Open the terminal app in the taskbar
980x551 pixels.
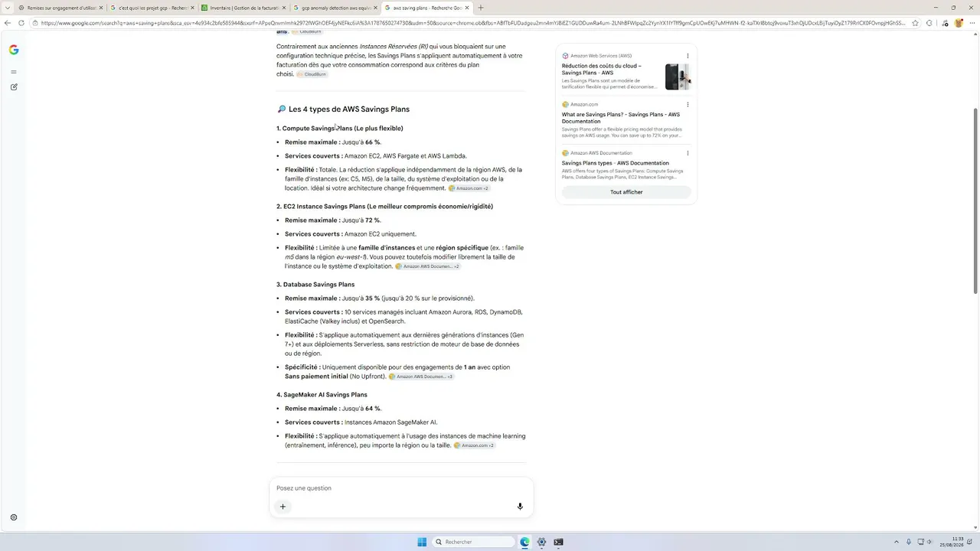click(558, 542)
